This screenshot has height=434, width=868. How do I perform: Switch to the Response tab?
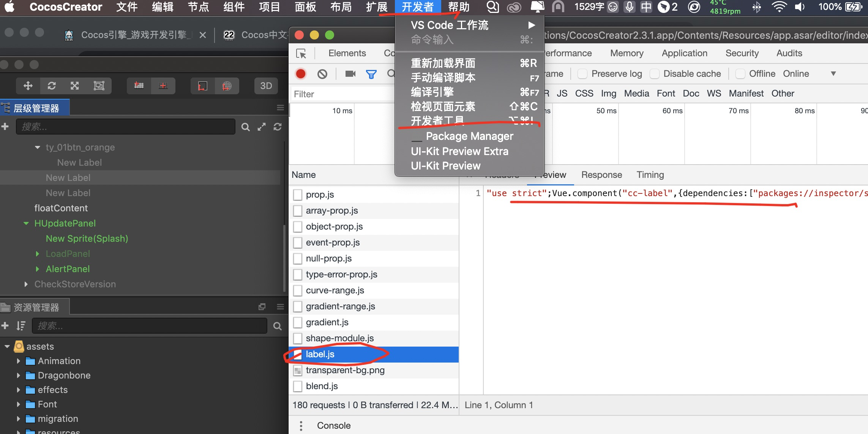click(x=601, y=175)
